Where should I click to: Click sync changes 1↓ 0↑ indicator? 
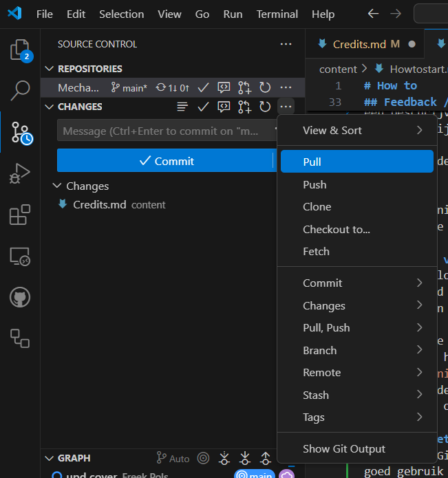pos(173,88)
